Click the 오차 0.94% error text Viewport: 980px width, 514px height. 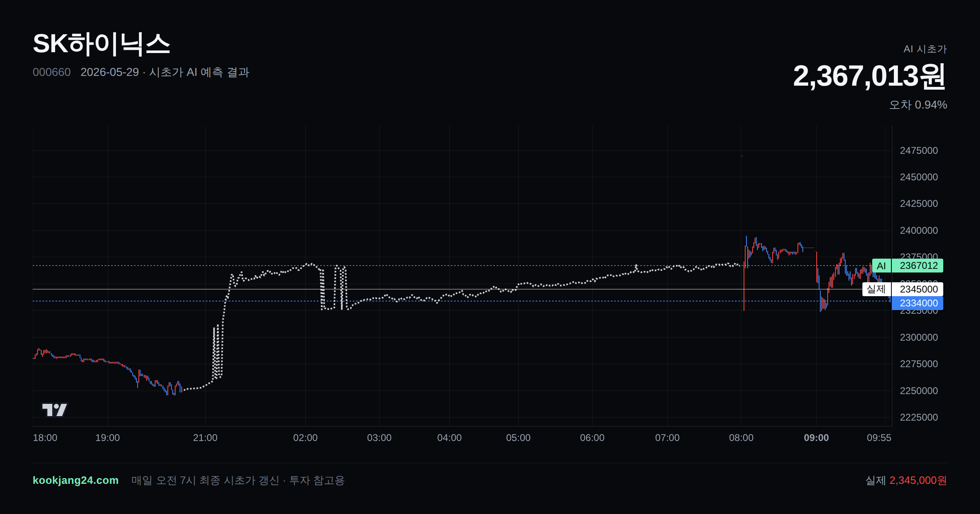(918, 105)
